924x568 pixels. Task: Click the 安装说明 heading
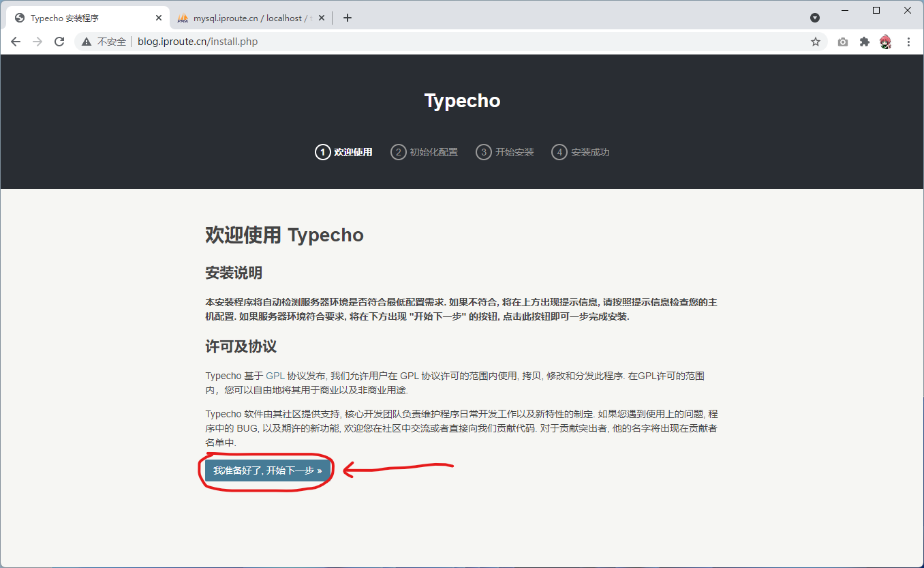(234, 273)
